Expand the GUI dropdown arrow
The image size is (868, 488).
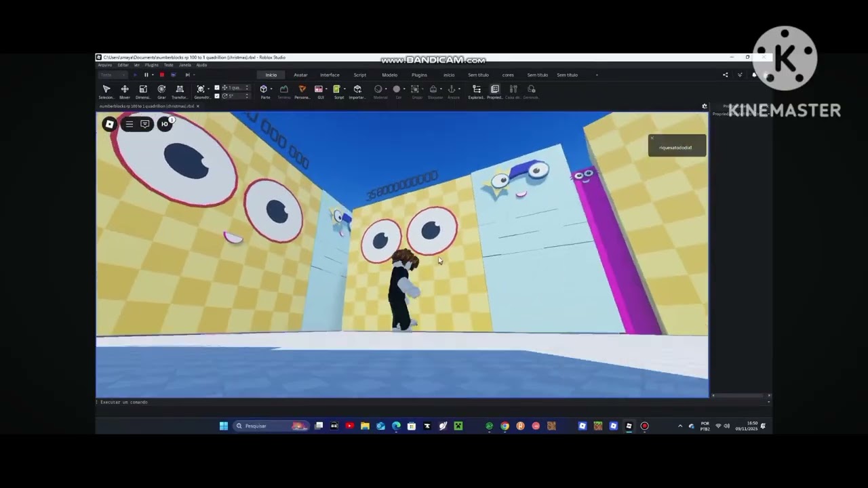click(326, 89)
